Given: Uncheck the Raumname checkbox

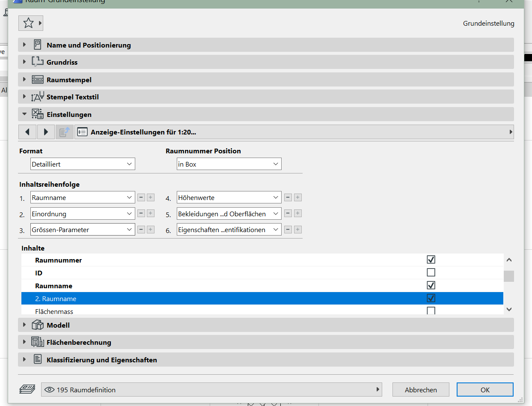Looking at the screenshot, I should pos(431,285).
